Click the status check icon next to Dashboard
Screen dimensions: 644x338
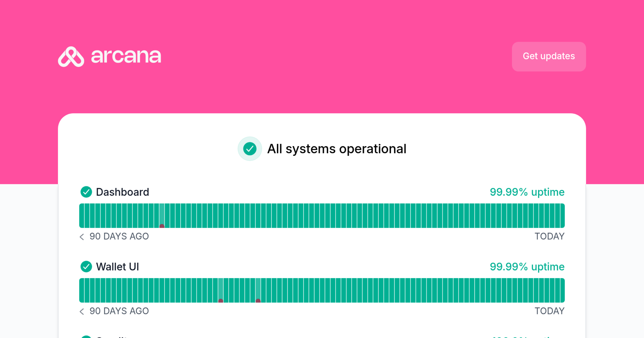86,192
